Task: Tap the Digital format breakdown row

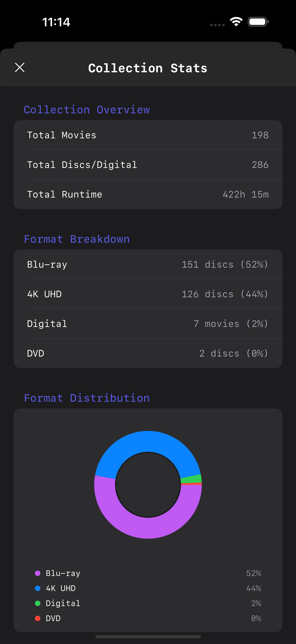Action: click(x=148, y=324)
